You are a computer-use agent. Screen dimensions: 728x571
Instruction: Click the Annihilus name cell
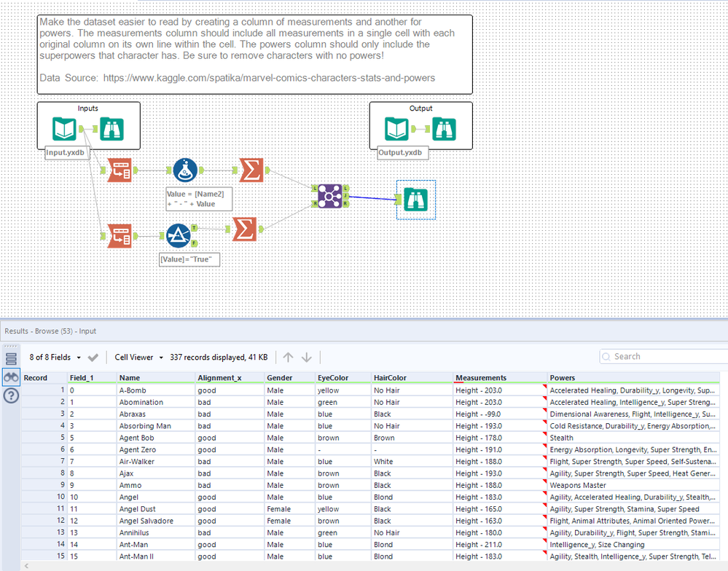[x=155, y=532]
